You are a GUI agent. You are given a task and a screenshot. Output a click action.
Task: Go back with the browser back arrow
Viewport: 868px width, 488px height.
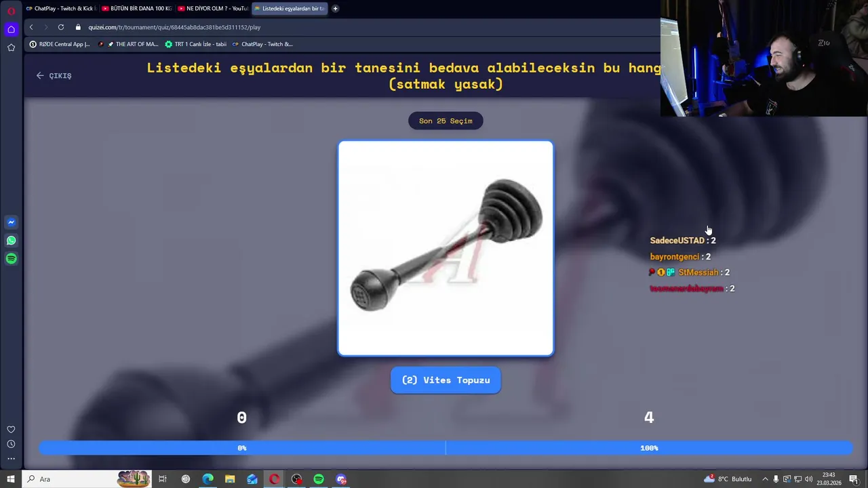[31, 27]
